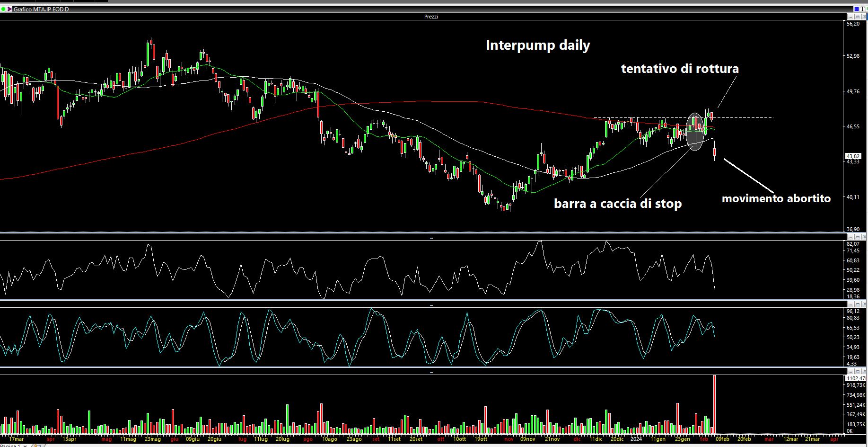The image size is (868, 447).
Task: Click the '23gen' date on time axis
Action: click(682, 439)
